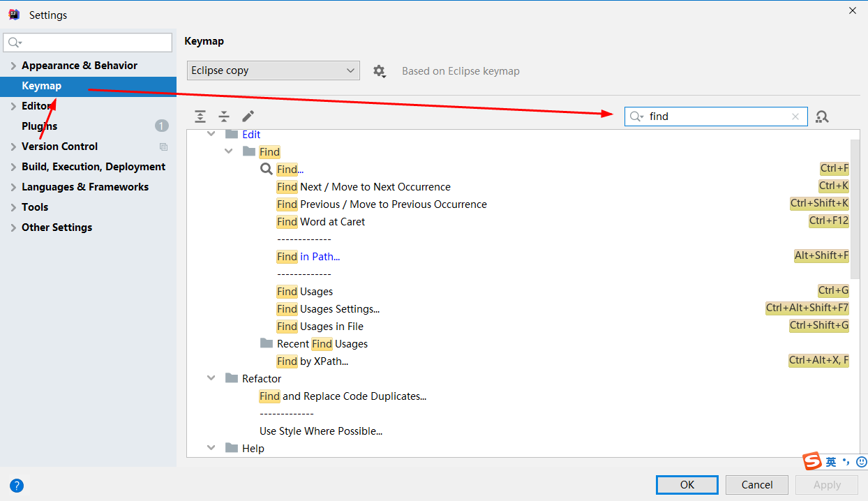The width and height of the screenshot is (868, 501).
Task: Click the OK button
Action: coord(687,485)
